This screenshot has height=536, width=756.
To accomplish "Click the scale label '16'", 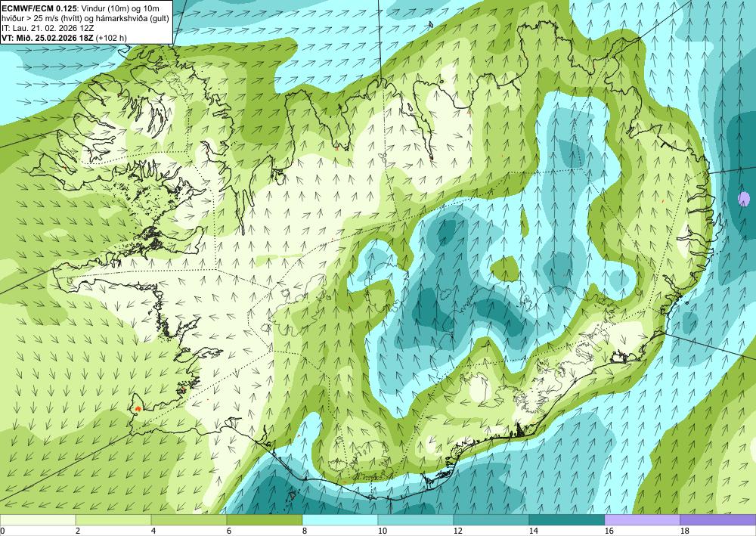I will tap(609, 531).
